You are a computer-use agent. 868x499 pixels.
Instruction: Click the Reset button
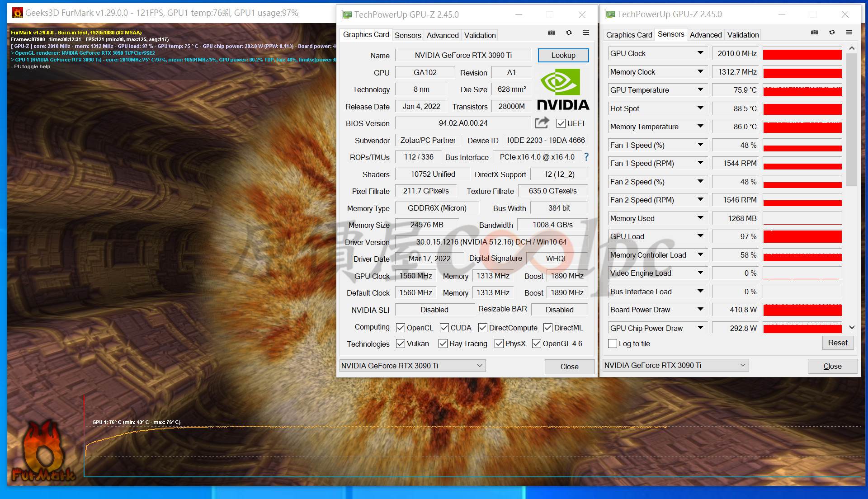coord(838,343)
